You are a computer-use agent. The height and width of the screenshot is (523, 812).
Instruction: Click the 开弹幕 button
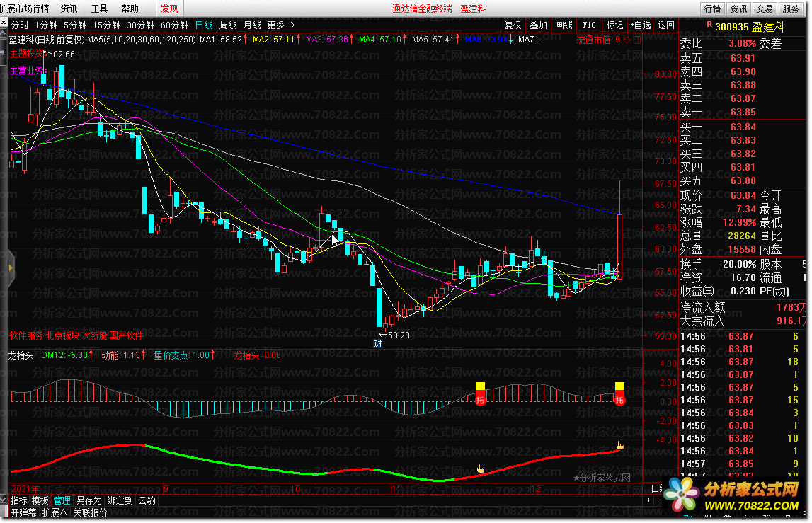click(x=24, y=512)
